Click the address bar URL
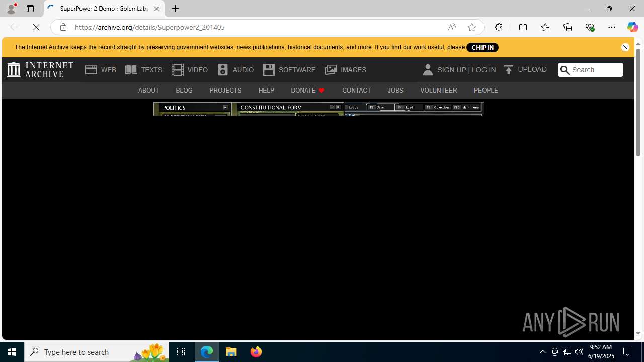The height and width of the screenshot is (362, 644). click(150, 27)
